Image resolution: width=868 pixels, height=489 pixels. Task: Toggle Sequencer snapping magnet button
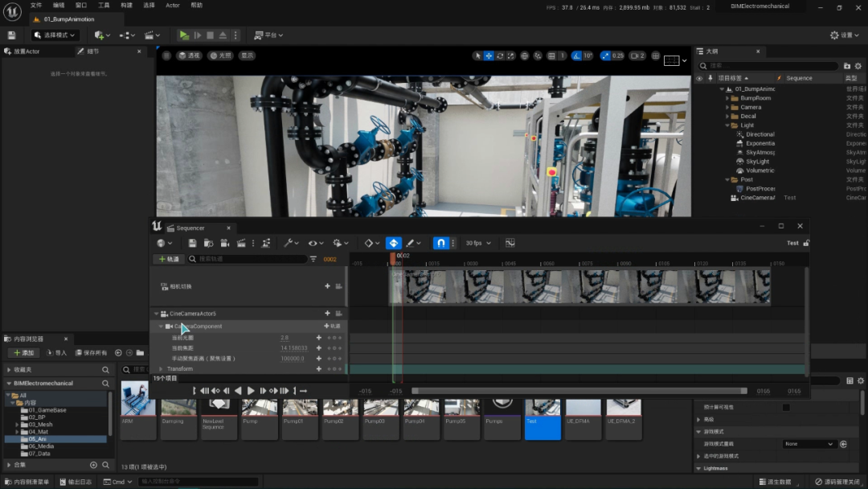441,243
